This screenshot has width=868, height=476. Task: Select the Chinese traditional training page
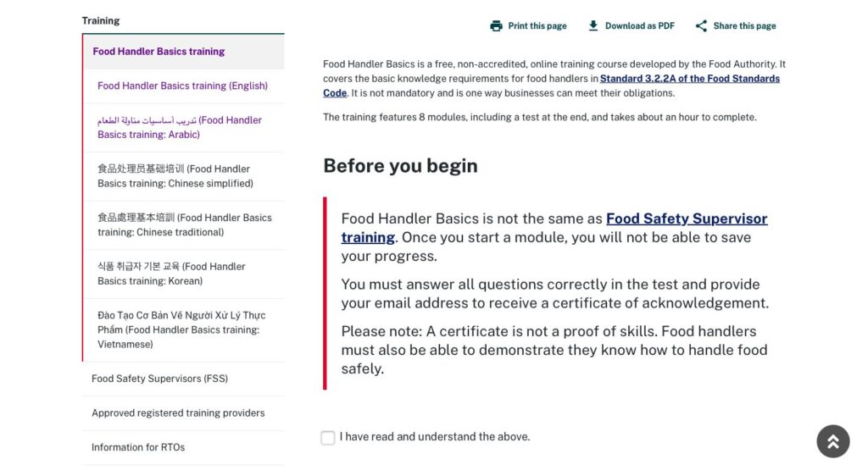point(184,224)
